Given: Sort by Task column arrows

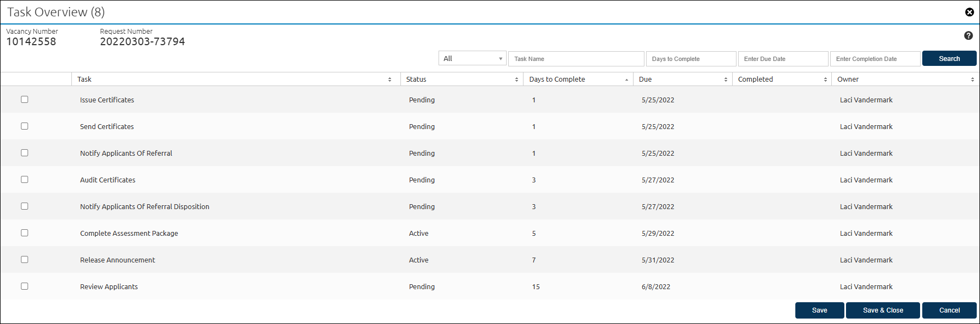Looking at the screenshot, I should tap(389, 80).
